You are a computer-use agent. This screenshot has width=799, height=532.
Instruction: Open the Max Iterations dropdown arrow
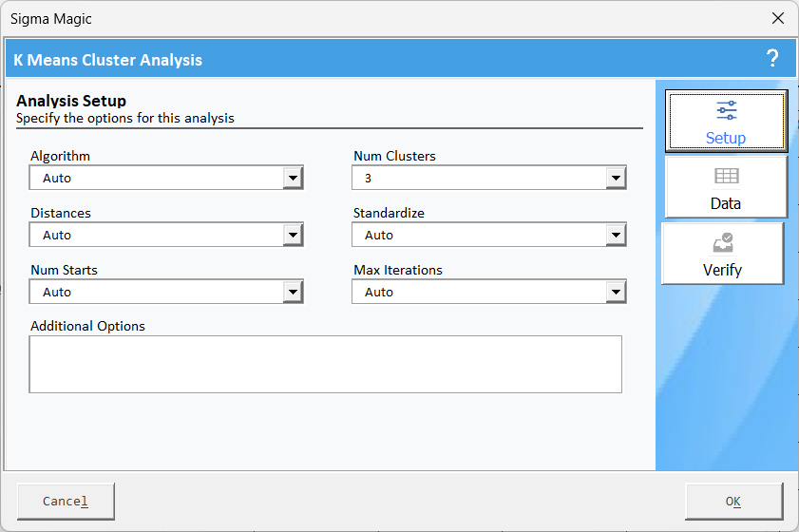coord(616,293)
